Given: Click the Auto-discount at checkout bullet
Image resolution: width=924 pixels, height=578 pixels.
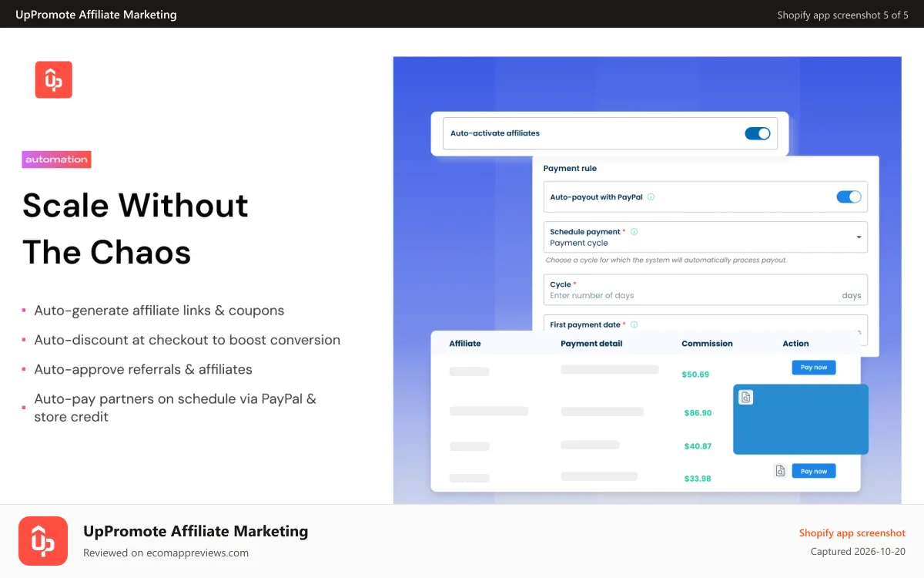Looking at the screenshot, I should (x=187, y=340).
